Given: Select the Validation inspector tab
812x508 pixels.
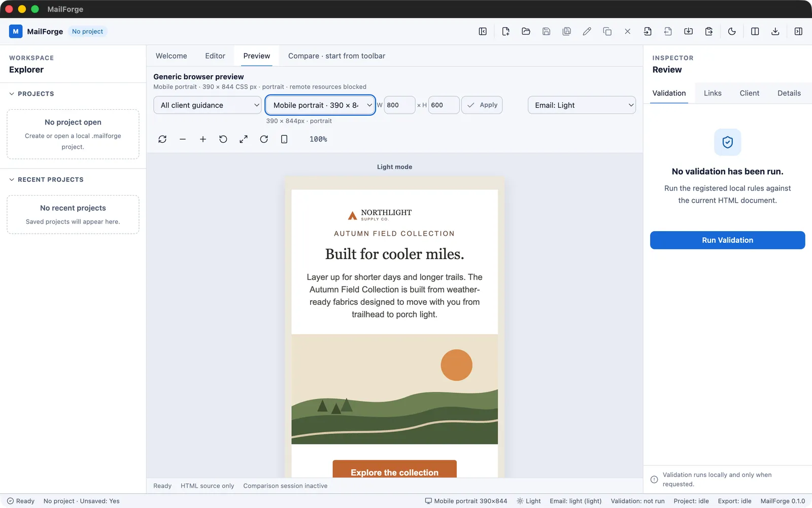Looking at the screenshot, I should 669,93.
